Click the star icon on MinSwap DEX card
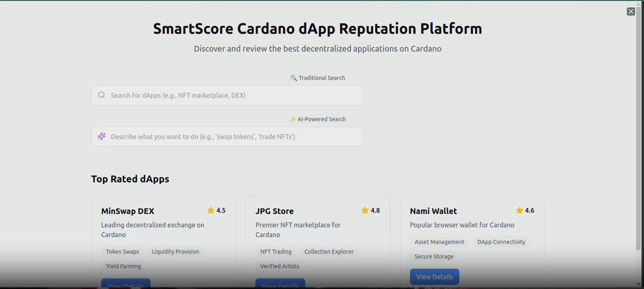This screenshot has height=289, width=644. (211, 210)
